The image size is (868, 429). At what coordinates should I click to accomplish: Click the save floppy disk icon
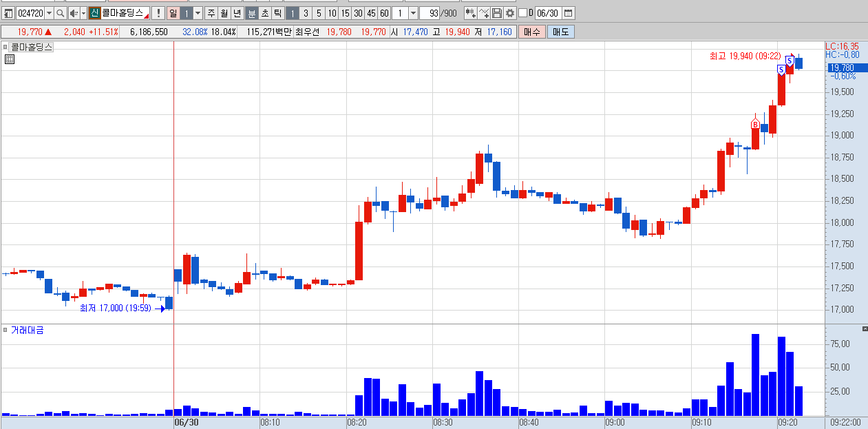click(497, 13)
